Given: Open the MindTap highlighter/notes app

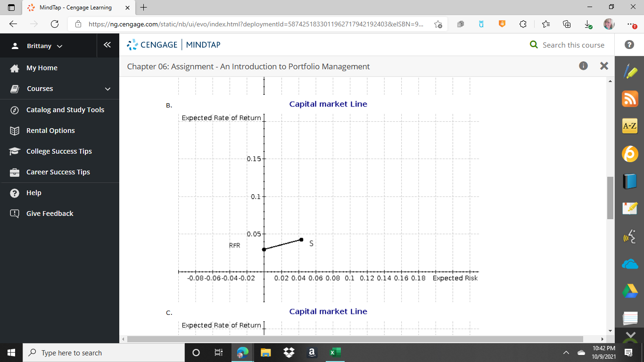Looking at the screenshot, I should [629, 71].
